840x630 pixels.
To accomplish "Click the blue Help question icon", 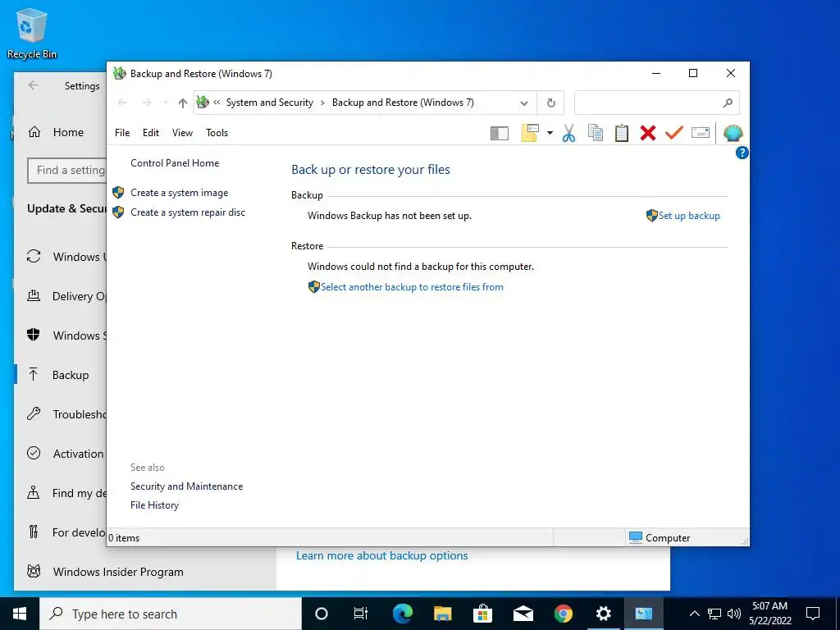I will [742, 153].
